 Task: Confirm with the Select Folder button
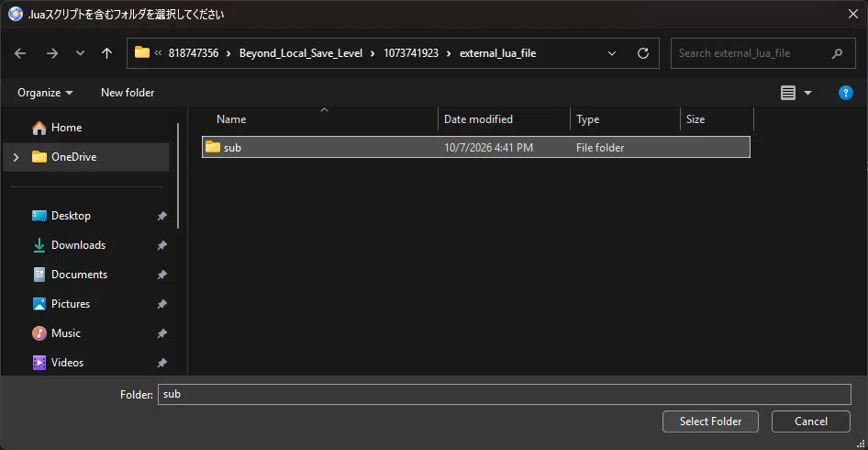(x=710, y=422)
